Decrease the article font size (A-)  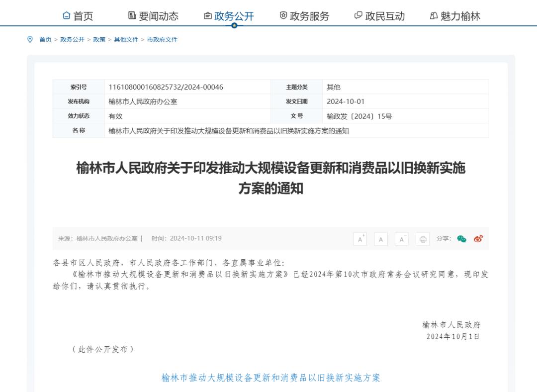tap(402, 239)
